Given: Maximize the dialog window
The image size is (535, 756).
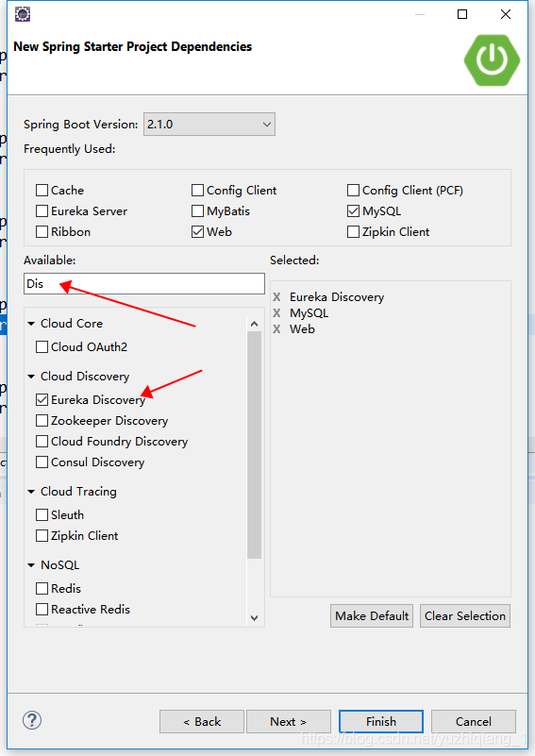Looking at the screenshot, I should 462,14.
